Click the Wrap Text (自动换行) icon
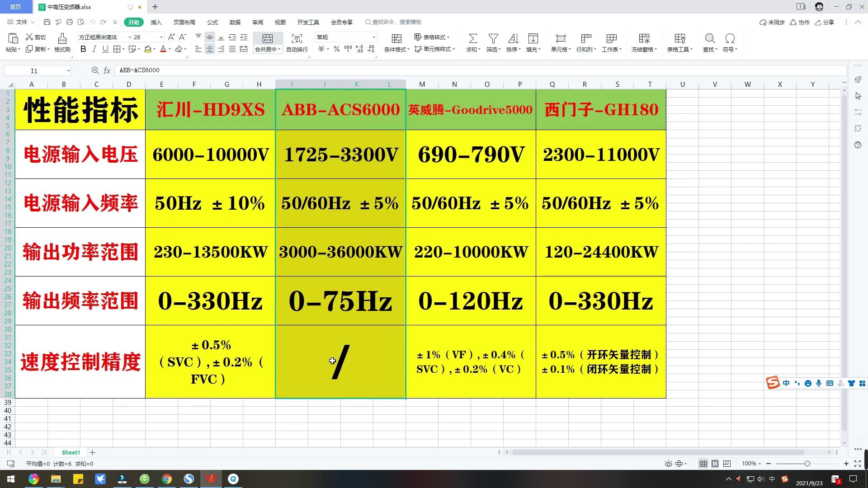The width and height of the screenshot is (868, 488). (x=297, y=38)
